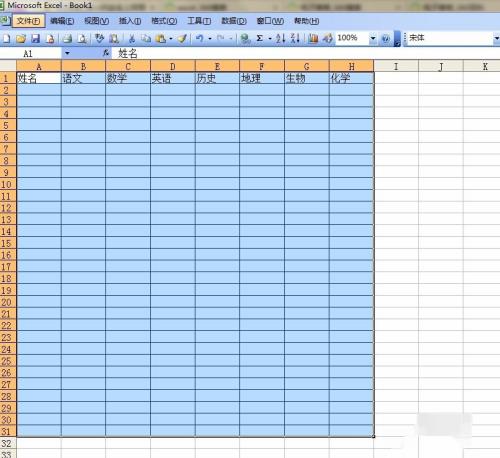Click cell F1 containing 地理
The width and height of the screenshot is (500, 458).
[x=262, y=78]
